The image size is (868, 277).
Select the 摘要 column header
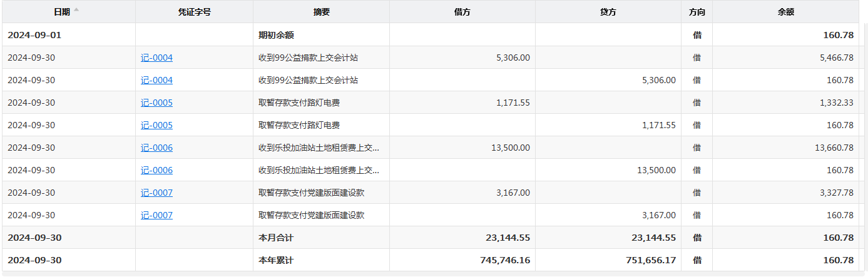(x=321, y=12)
